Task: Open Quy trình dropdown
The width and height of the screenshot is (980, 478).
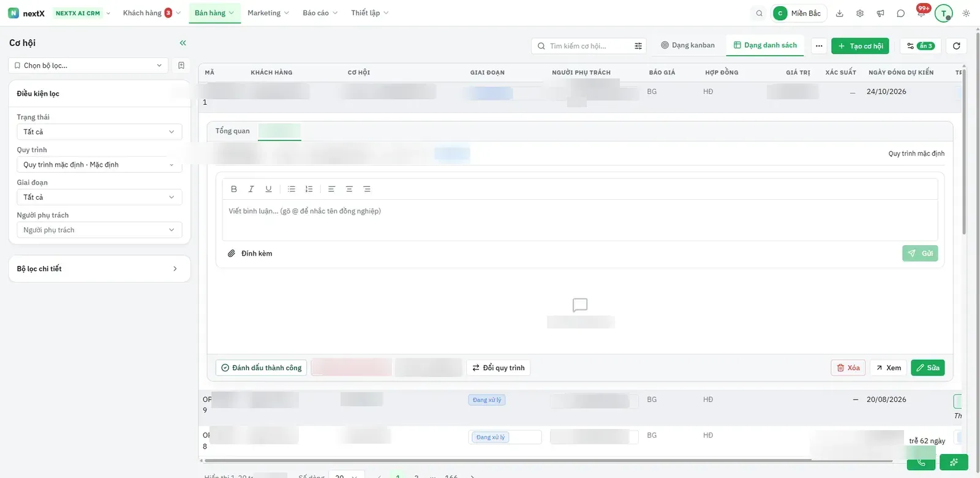Action: coord(99,165)
